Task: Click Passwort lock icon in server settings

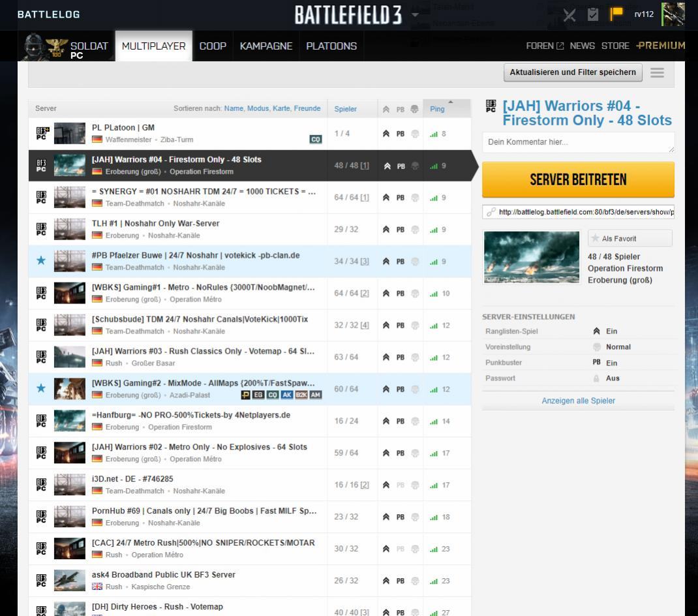Action: click(x=596, y=378)
